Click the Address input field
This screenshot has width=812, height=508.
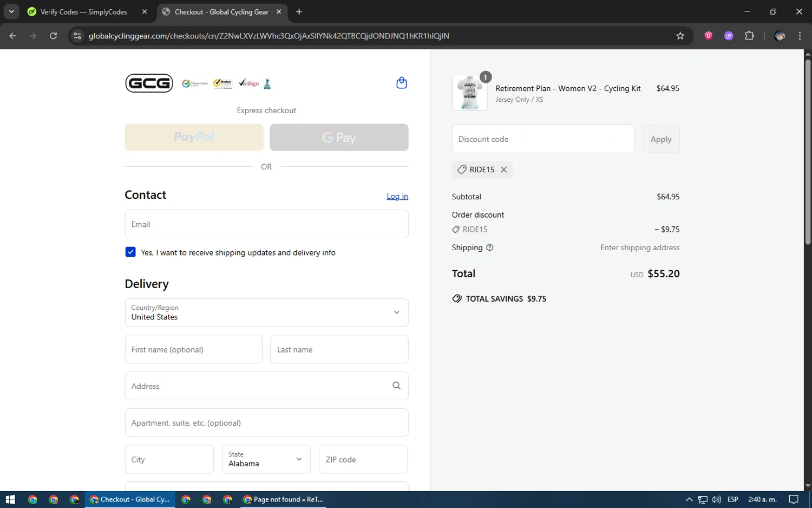point(266,386)
